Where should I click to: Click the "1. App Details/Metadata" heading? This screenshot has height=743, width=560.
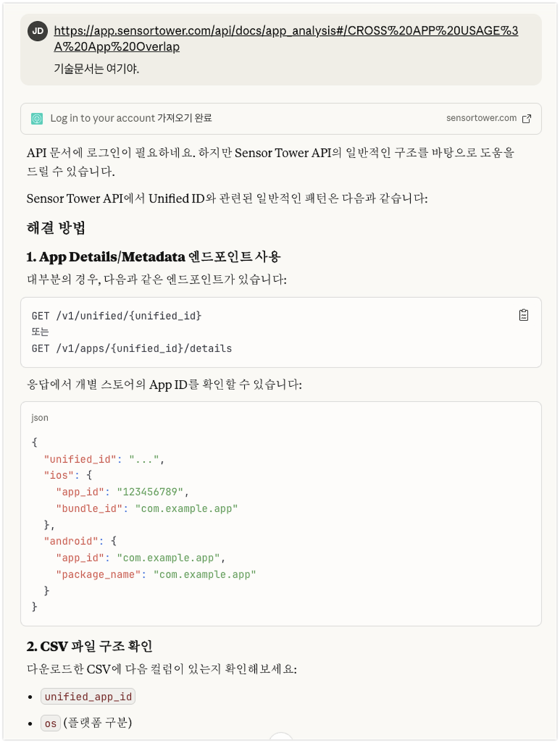(154, 257)
